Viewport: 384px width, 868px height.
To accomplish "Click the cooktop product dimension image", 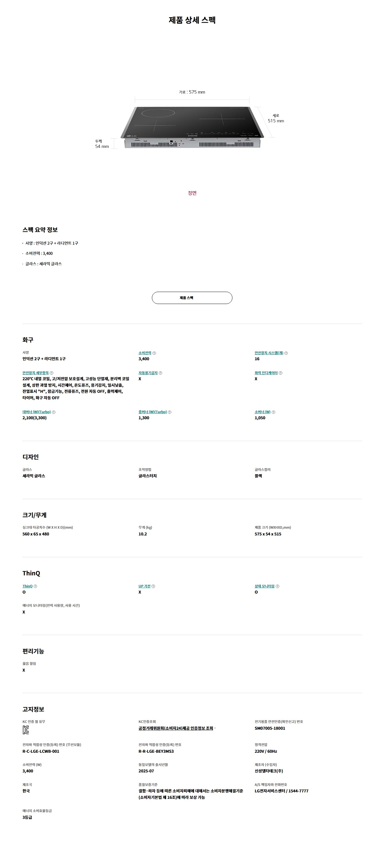I will click(x=192, y=127).
